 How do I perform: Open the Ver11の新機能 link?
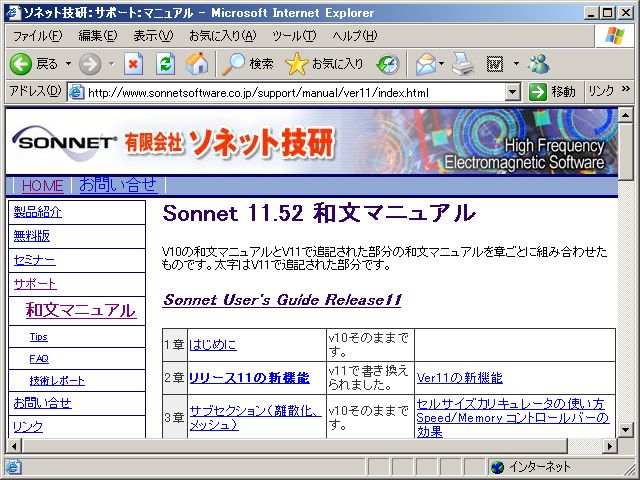click(x=460, y=378)
